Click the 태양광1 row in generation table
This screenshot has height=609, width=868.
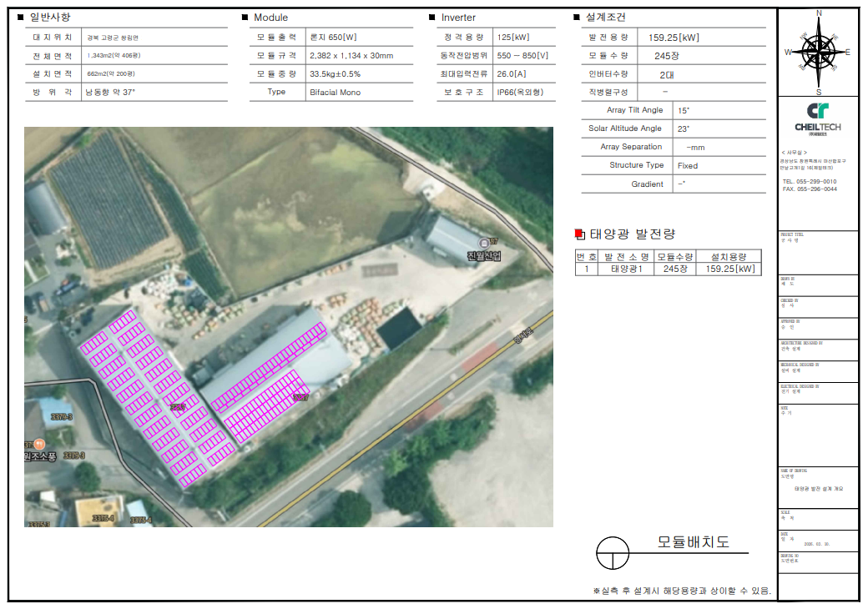pyautogui.click(x=630, y=269)
